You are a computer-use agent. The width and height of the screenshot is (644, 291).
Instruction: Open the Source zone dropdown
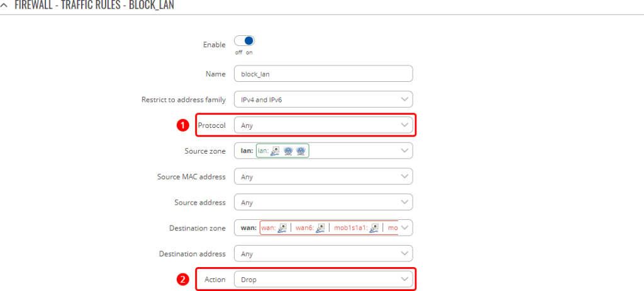[x=323, y=151]
